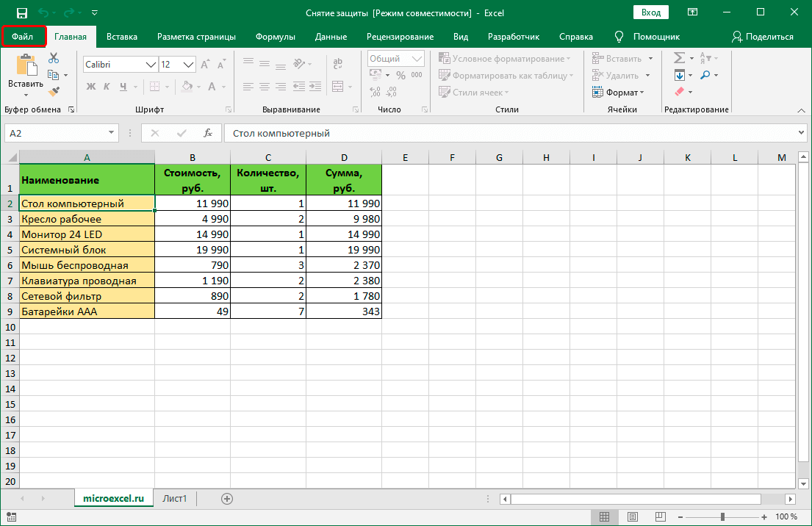Click the Save floppy disk icon
This screenshot has height=526, width=812.
click(x=22, y=12)
